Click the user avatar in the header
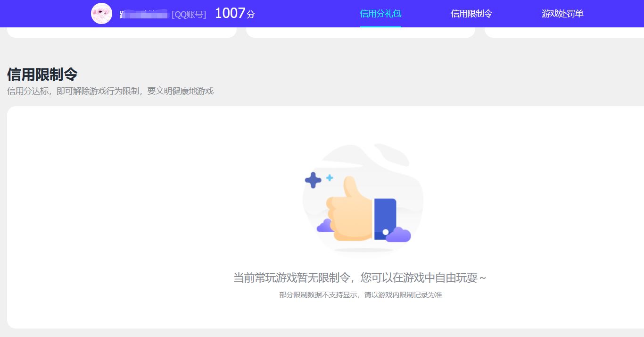644x337 pixels. point(101,14)
